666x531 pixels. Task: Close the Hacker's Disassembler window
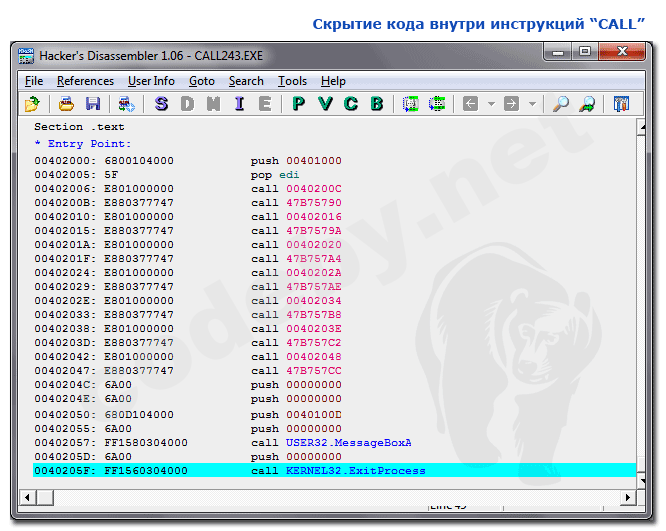click(x=622, y=52)
